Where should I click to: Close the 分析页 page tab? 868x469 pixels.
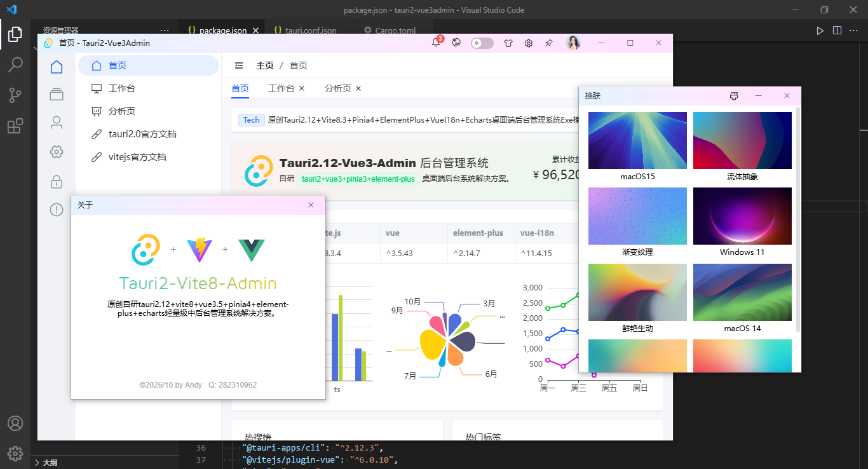coord(358,88)
